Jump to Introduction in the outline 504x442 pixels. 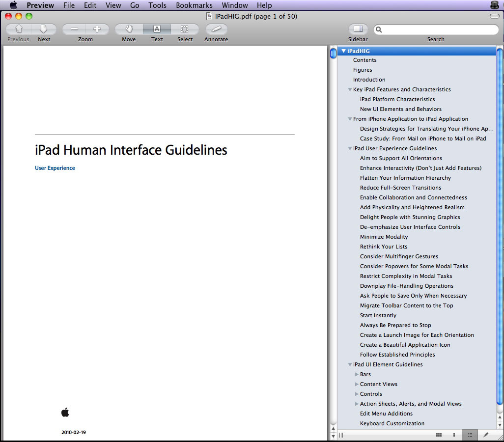pyautogui.click(x=369, y=80)
